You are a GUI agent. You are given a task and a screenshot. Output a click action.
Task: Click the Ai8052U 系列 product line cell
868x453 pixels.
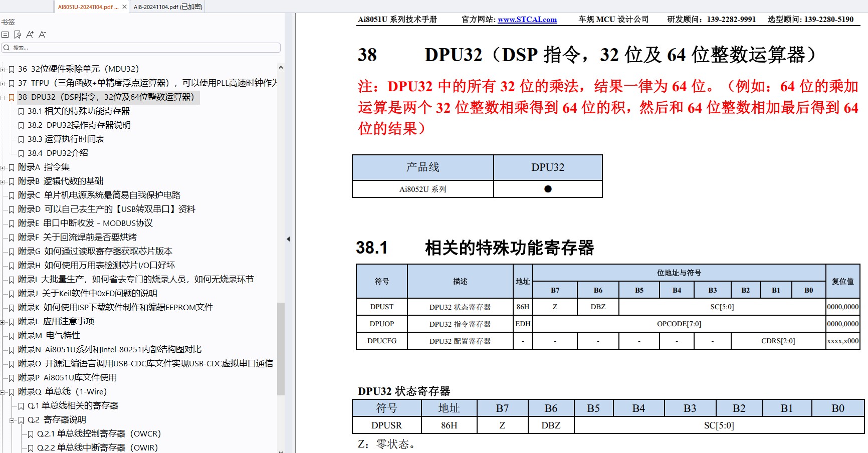(423, 189)
